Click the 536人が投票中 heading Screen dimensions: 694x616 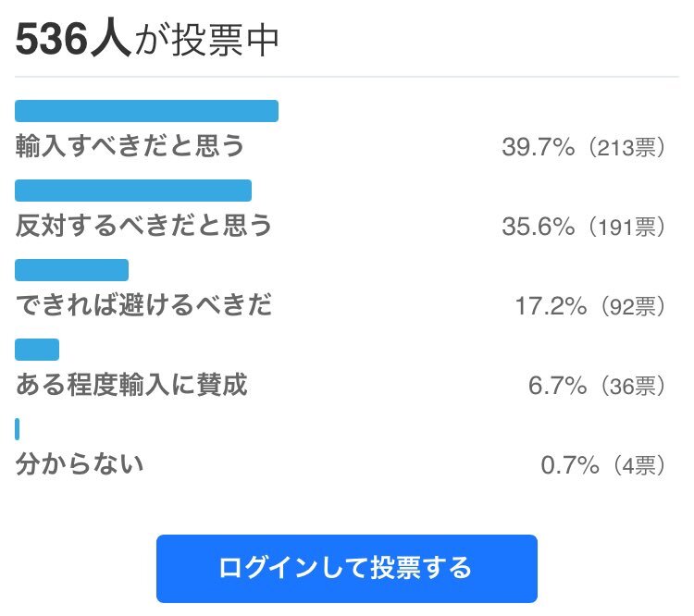tap(148, 39)
